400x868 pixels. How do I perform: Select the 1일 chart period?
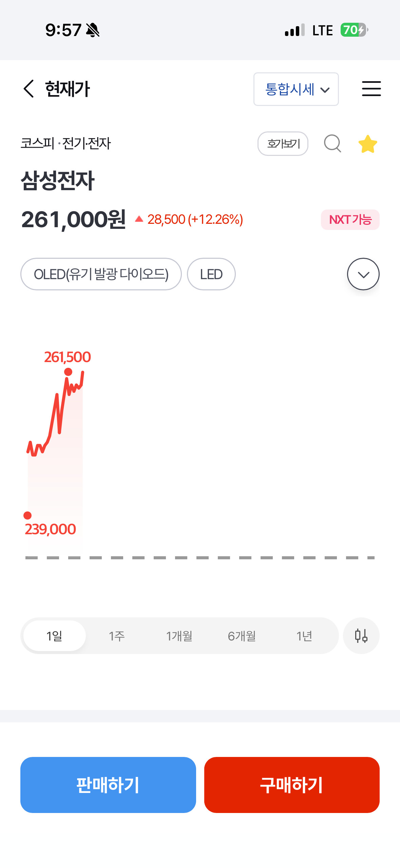point(54,636)
